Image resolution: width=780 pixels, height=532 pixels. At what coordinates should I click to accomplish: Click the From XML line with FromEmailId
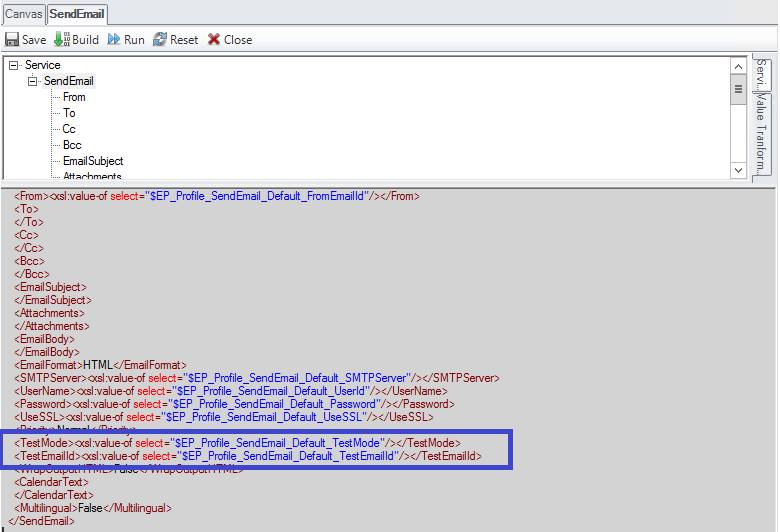(x=217, y=196)
